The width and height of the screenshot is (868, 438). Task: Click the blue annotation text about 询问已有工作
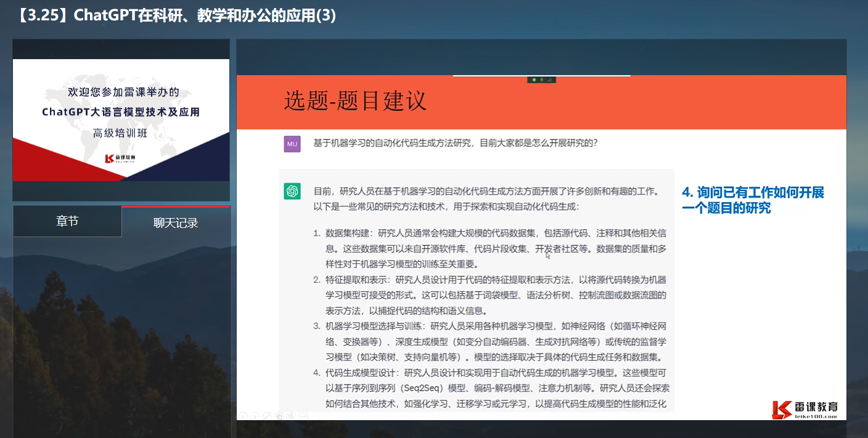[x=752, y=200]
